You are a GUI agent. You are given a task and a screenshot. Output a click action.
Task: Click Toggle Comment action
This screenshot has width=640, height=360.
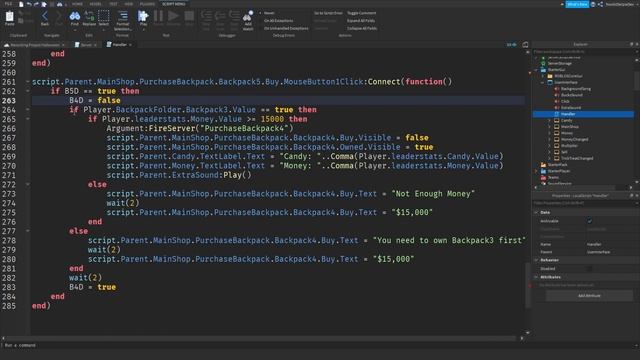(362, 13)
